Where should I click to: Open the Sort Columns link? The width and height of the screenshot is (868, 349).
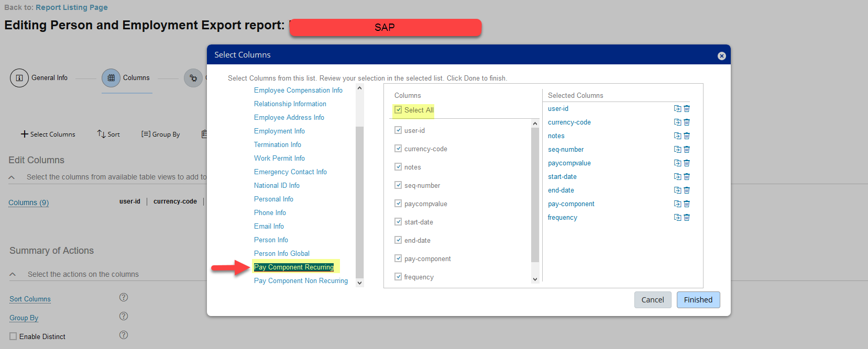click(x=30, y=299)
